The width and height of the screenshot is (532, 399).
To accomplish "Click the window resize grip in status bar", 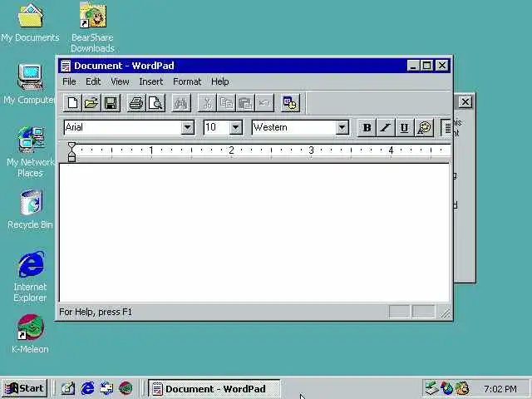I will 445,314.
